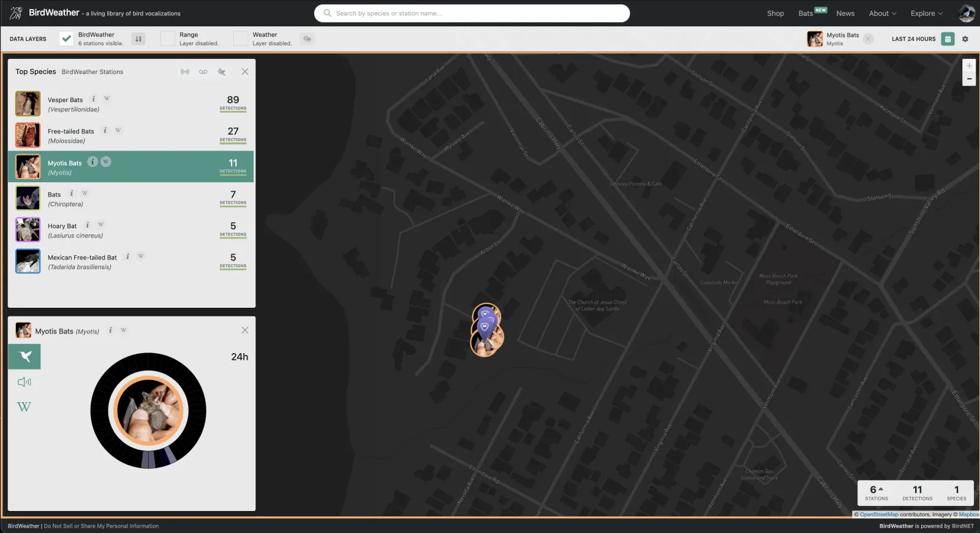Select the bird activity tab in detail panel
Image resolution: width=980 pixels, height=533 pixels.
coord(24,357)
